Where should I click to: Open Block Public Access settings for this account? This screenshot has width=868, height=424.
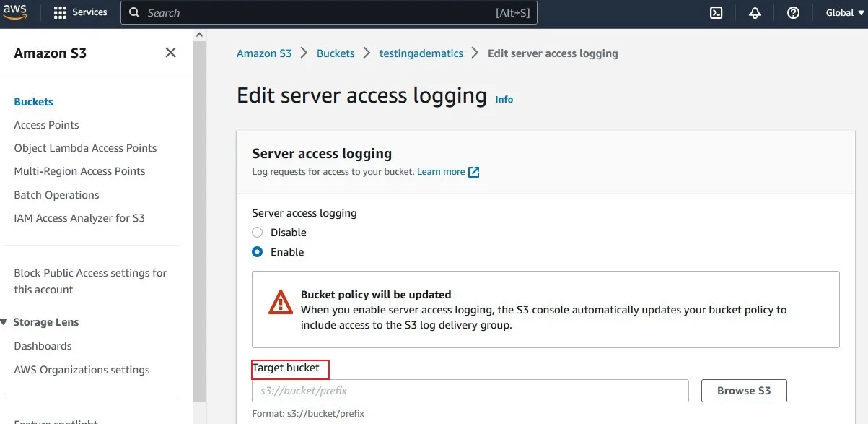pyautogui.click(x=90, y=281)
